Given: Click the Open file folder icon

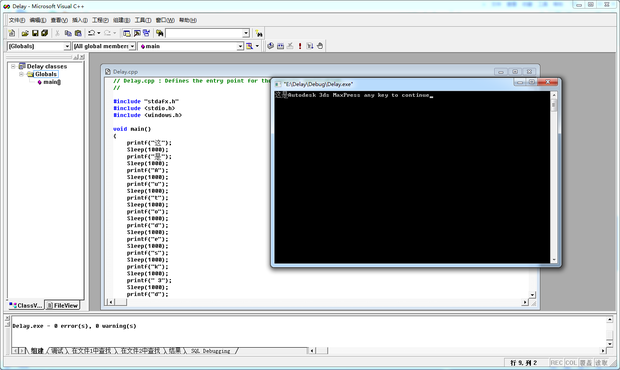Looking at the screenshot, I should coord(25,33).
